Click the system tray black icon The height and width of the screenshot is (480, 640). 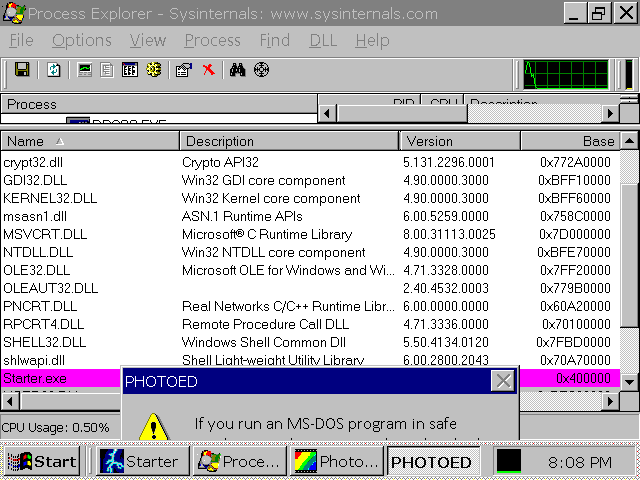click(509, 461)
